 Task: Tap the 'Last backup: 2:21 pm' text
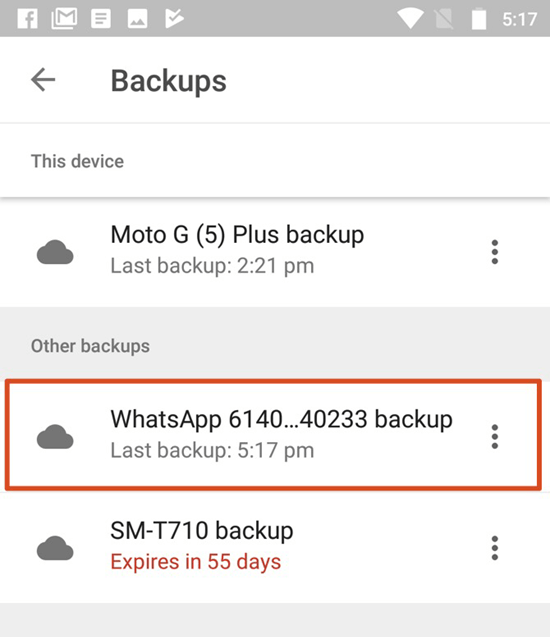(x=212, y=266)
